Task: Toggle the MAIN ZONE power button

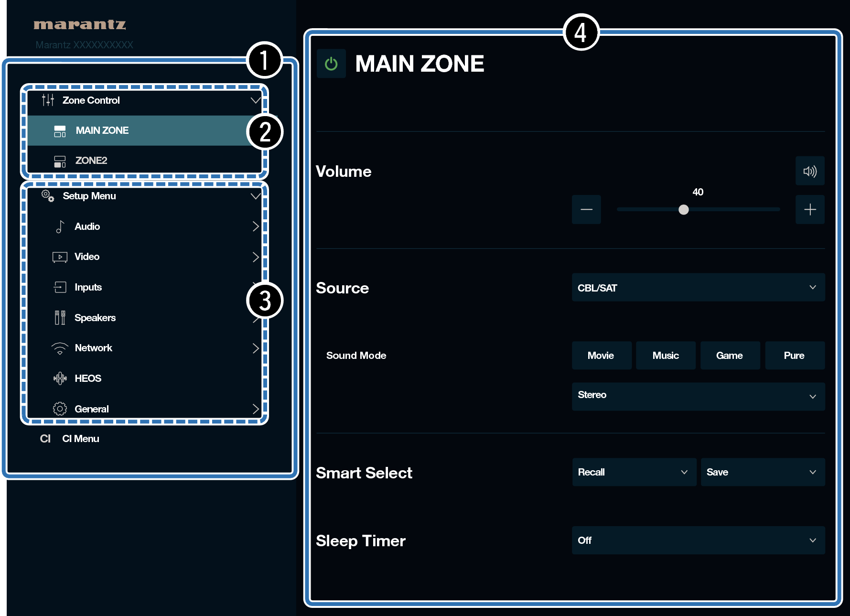Action: (x=331, y=64)
